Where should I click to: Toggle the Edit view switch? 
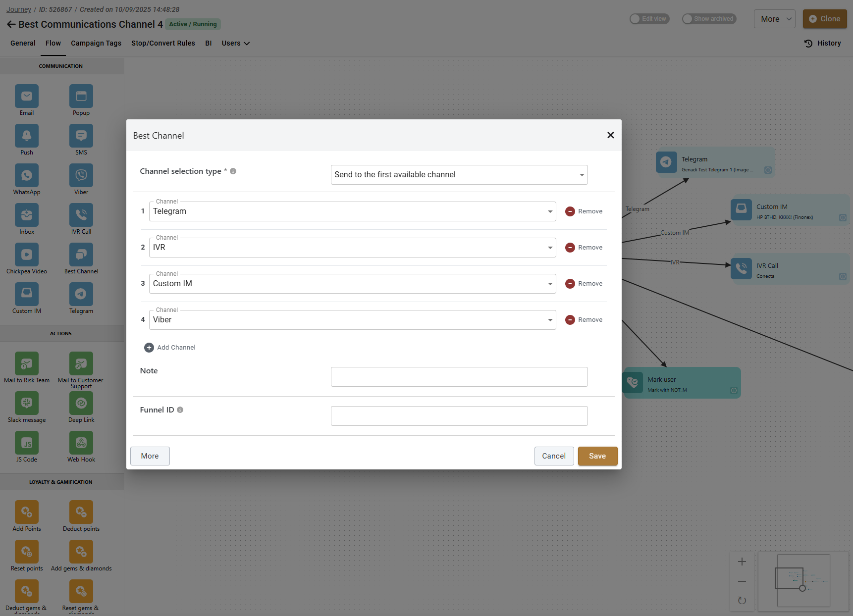649,19
